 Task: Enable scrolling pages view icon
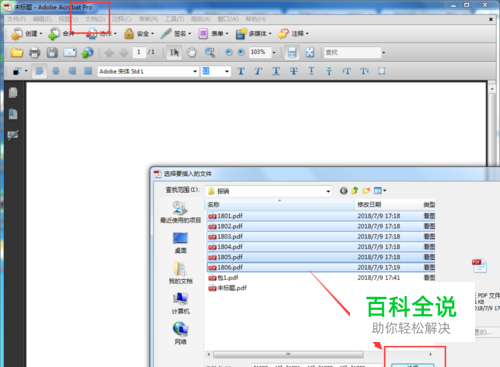click(x=292, y=53)
